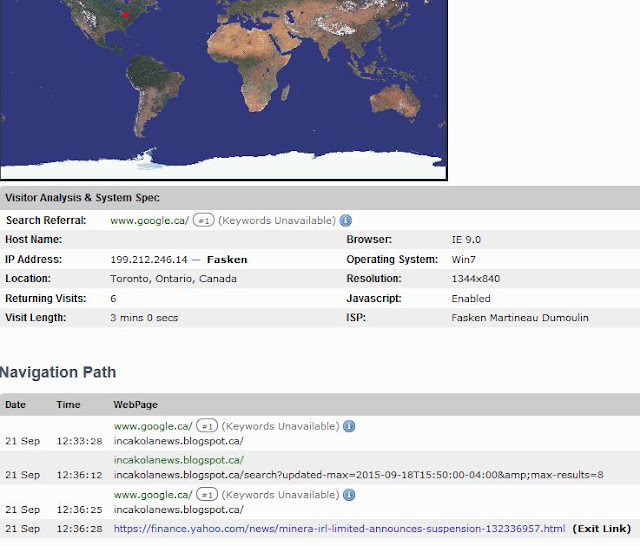Image resolution: width=640 pixels, height=546 pixels.
Task: Open finance.yahoo.com minera-irl exit link
Action: click(x=339, y=529)
